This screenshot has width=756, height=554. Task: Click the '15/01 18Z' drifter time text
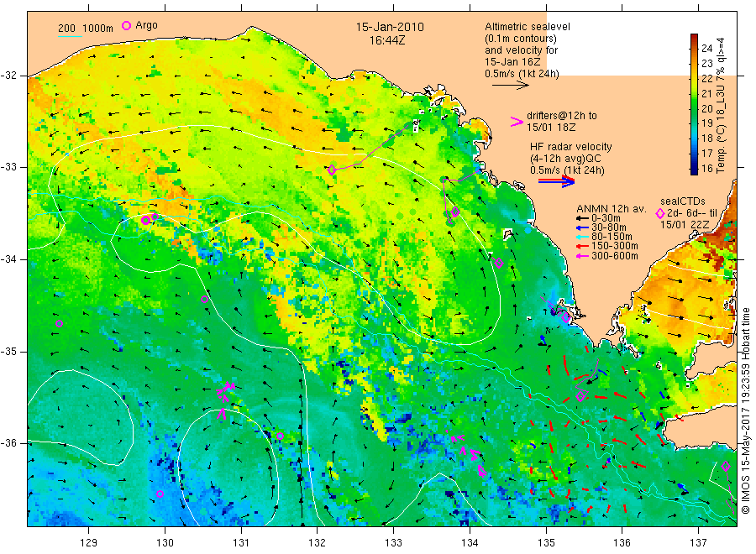click(551, 128)
